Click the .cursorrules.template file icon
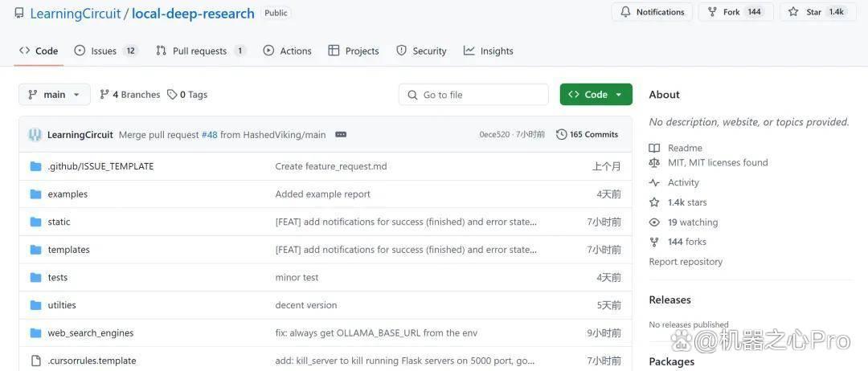 [36, 361]
